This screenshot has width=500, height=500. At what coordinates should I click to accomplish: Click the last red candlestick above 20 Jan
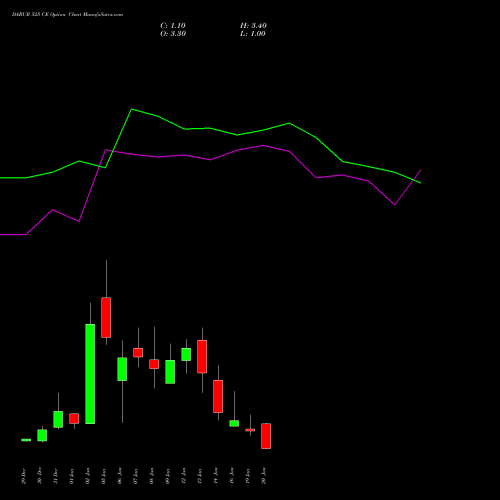(266, 436)
